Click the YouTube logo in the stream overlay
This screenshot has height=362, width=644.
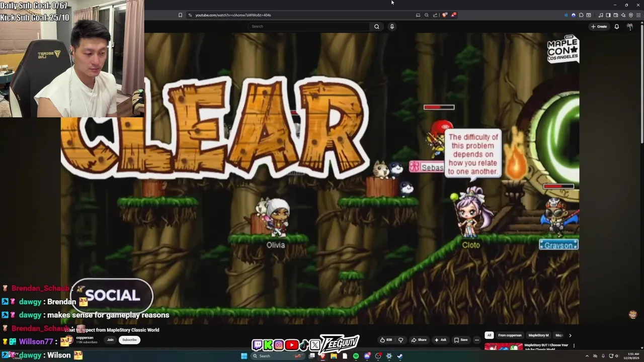click(291, 345)
